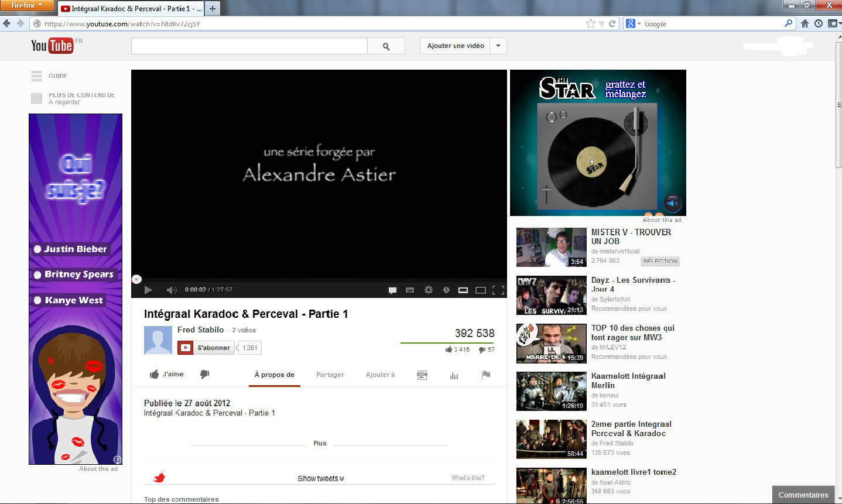Play the video with the player's play button
842x504 pixels.
click(x=148, y=290)
